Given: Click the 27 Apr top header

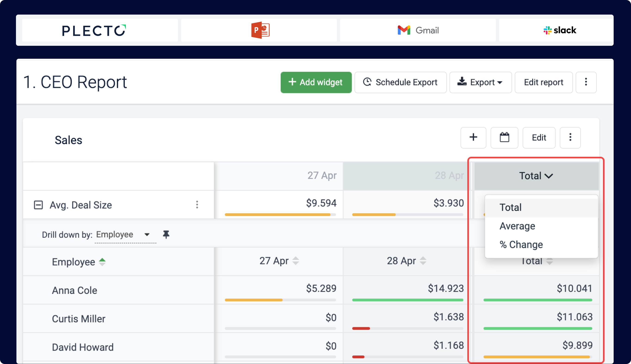Looking at the screenshot, I should [322, 176].
